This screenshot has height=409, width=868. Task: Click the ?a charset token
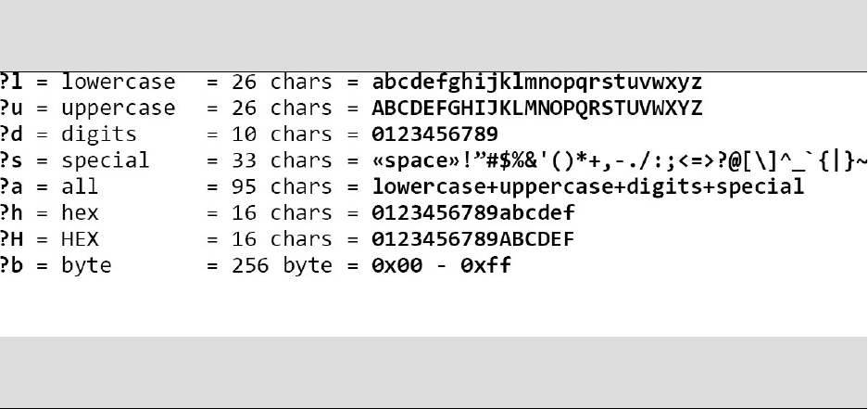tap(12, 186)
